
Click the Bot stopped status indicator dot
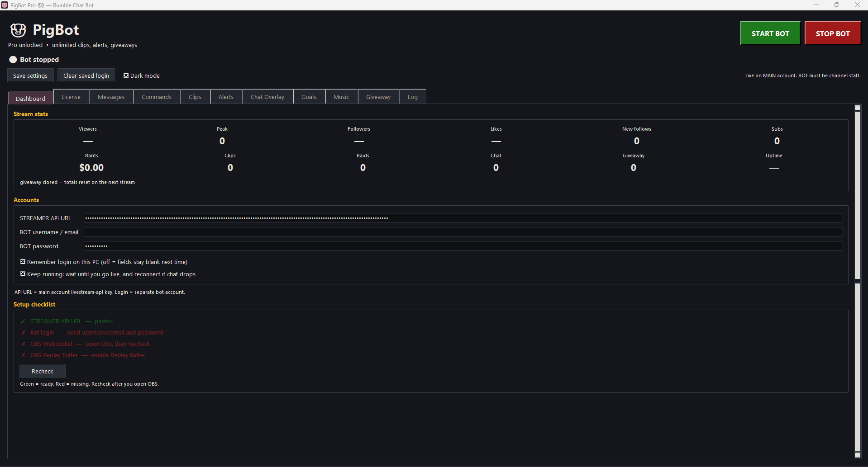click(13, 60)
